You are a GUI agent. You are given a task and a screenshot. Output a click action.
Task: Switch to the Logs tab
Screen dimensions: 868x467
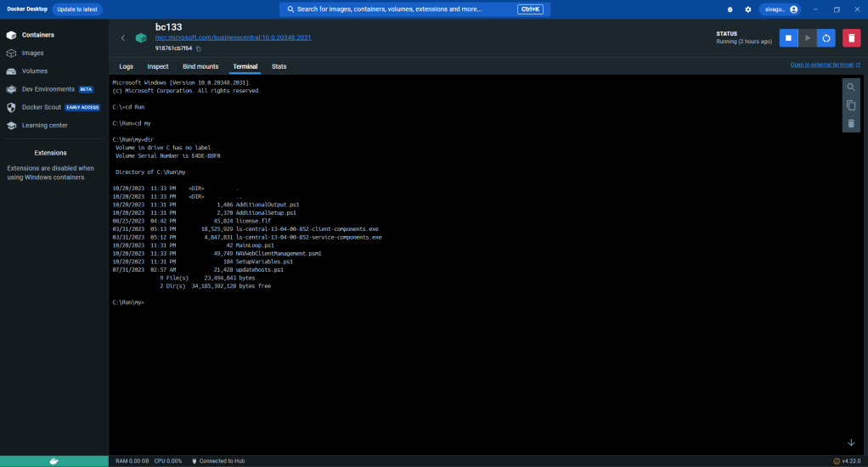[x=126, y=66]
